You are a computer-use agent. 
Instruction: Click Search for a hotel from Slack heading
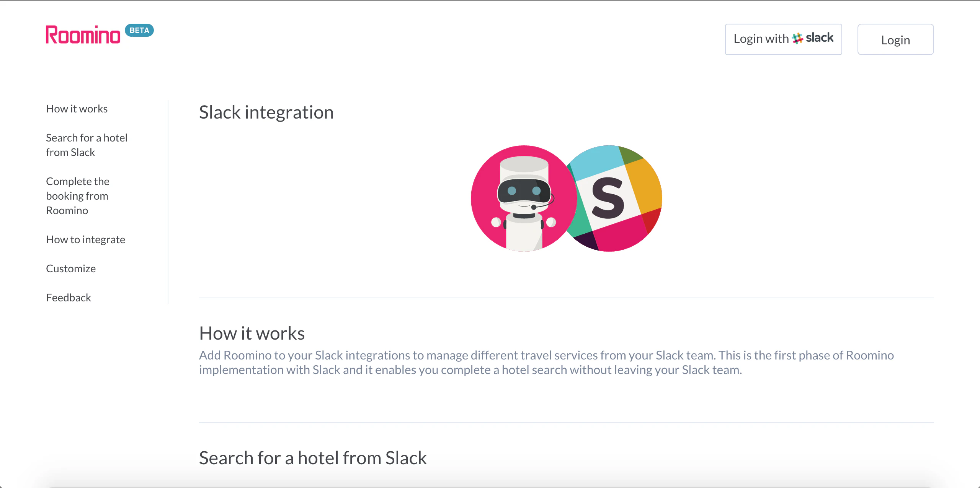pyautogui.click(x=313, y=458)
